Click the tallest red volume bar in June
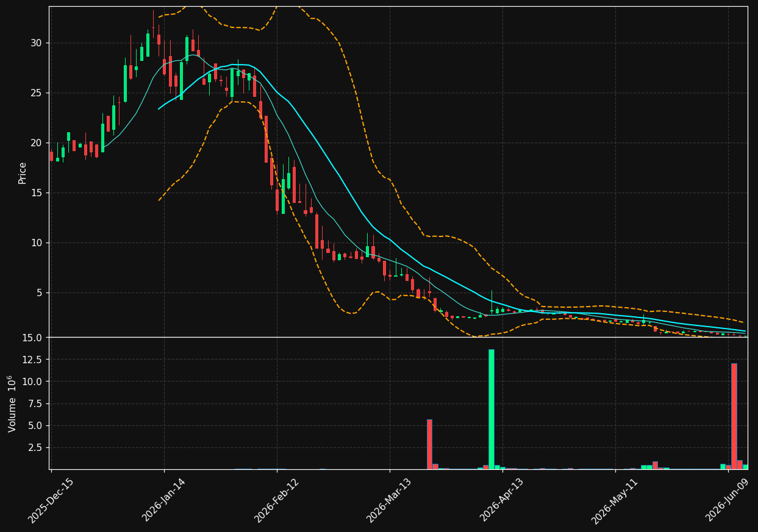Screen dimensions: 758x532 (x=734, y=416)
